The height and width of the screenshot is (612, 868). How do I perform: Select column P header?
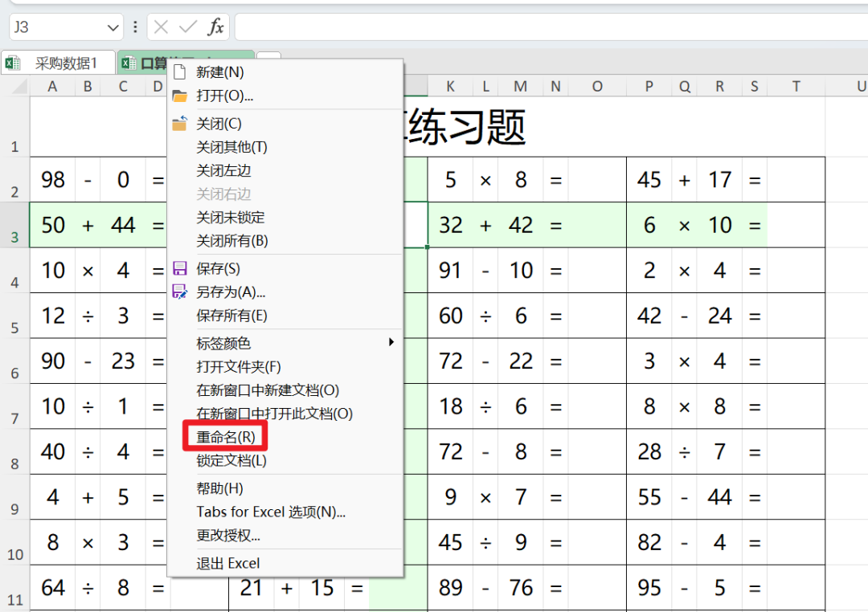pyautogui.click(x=649, y=86)
